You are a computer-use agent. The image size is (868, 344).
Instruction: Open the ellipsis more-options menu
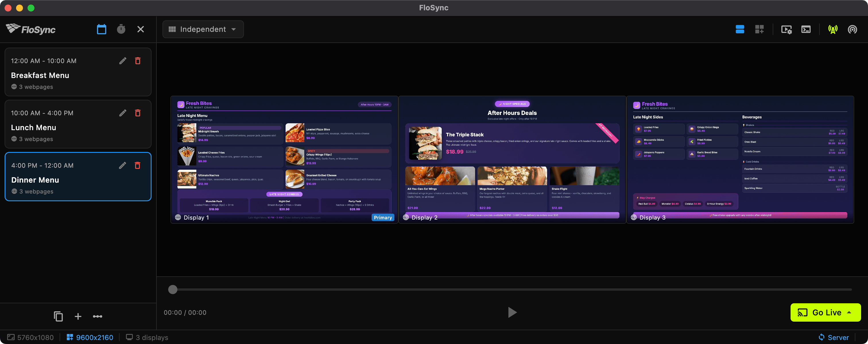click(x=97, y=316)
